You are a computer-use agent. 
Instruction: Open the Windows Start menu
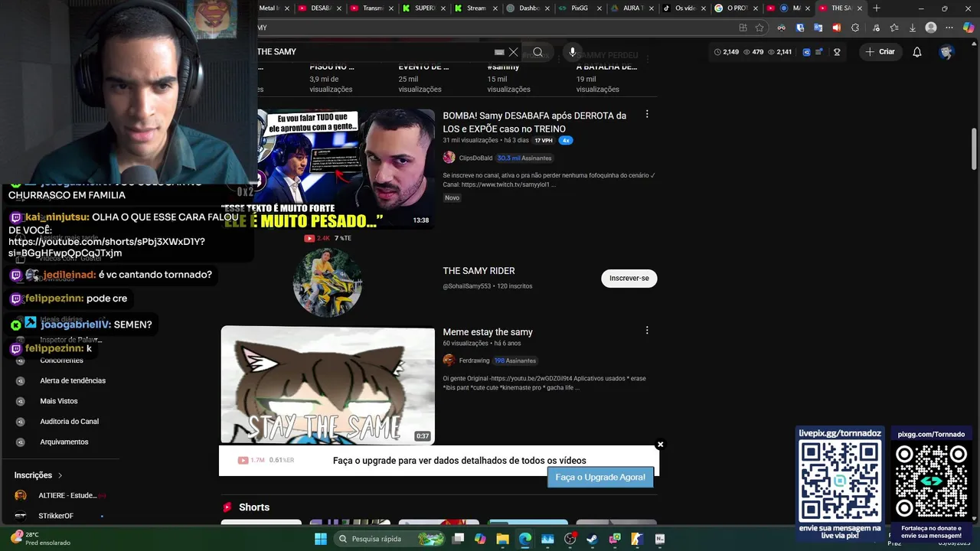[321, 539]
